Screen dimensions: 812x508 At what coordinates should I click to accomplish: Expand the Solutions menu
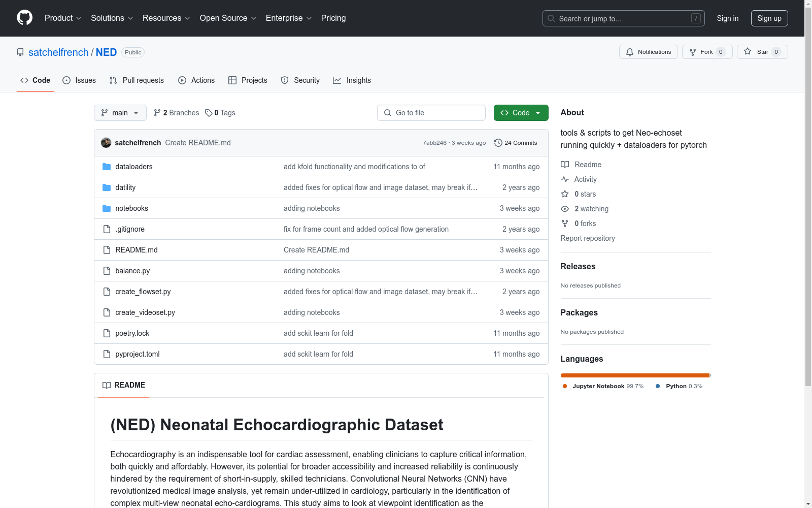click(x=112, y=18)
